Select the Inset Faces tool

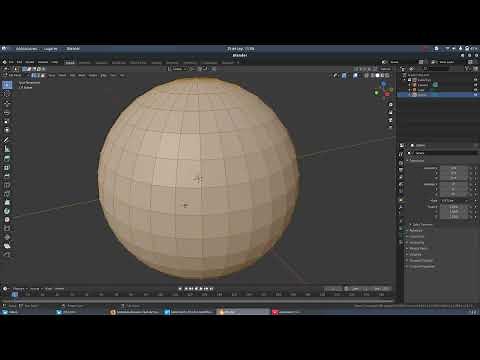tap(7, 167)
